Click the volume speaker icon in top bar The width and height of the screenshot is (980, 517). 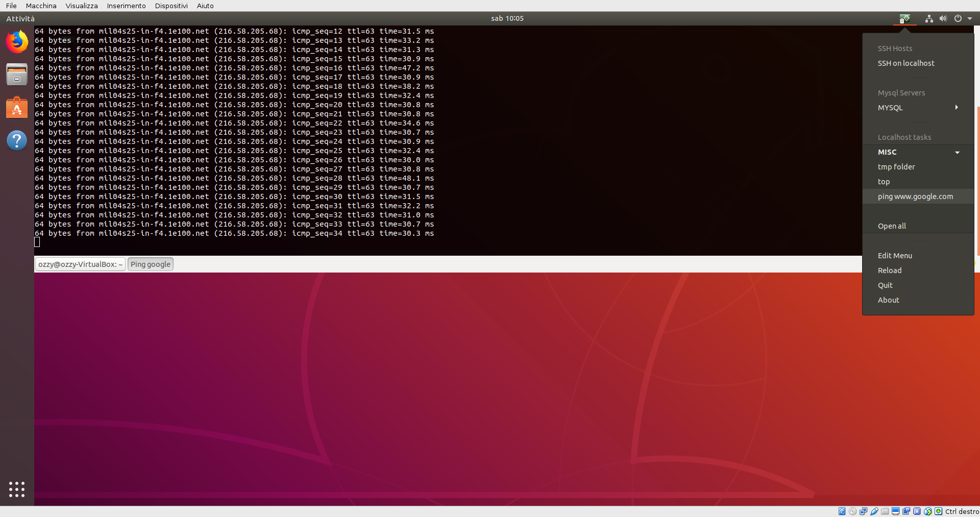[943, 18]
